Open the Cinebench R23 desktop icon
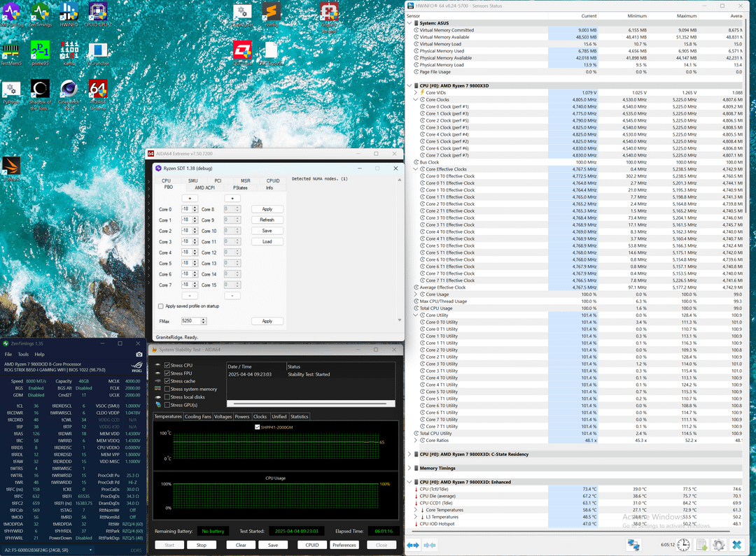 [x=69, y=94]
